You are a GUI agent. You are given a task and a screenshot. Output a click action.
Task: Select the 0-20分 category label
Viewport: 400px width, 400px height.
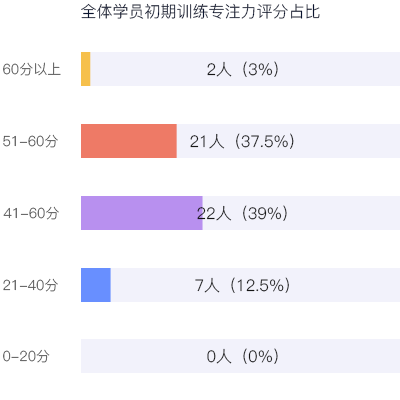(x=26, y=356)
